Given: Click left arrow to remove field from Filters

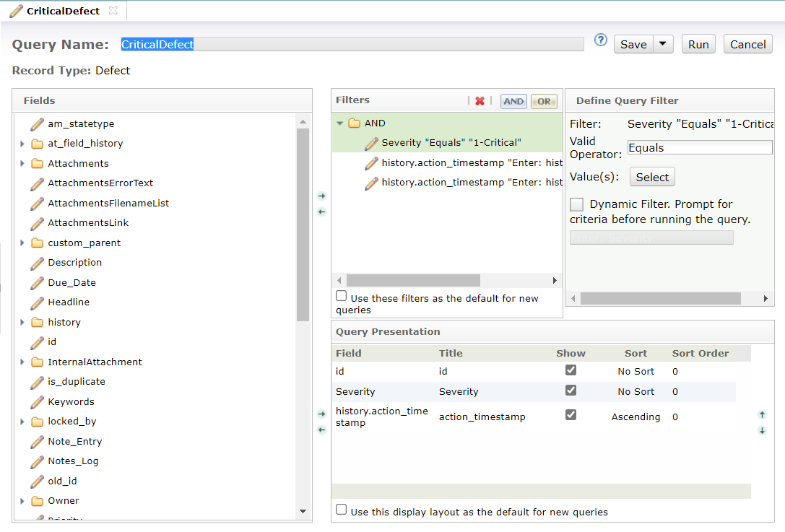Looking at the screenshot, I should [x=322, y=212].
